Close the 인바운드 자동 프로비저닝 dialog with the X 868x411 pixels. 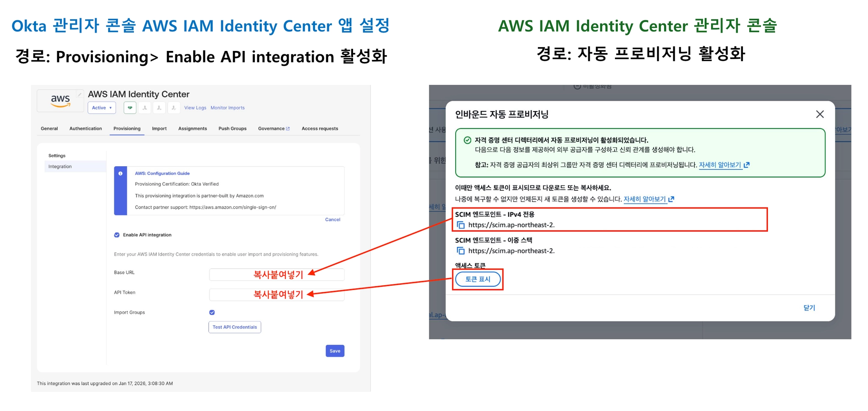[820, 114]
